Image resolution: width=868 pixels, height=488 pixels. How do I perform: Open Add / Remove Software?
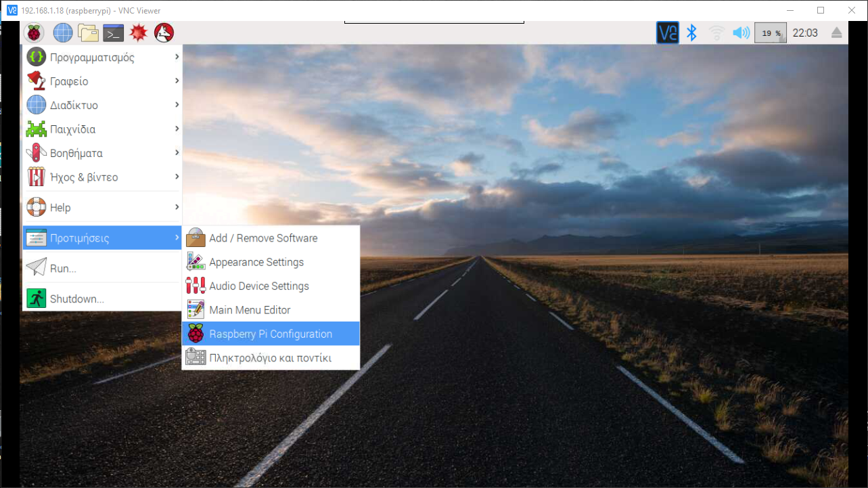click(271, 238)
